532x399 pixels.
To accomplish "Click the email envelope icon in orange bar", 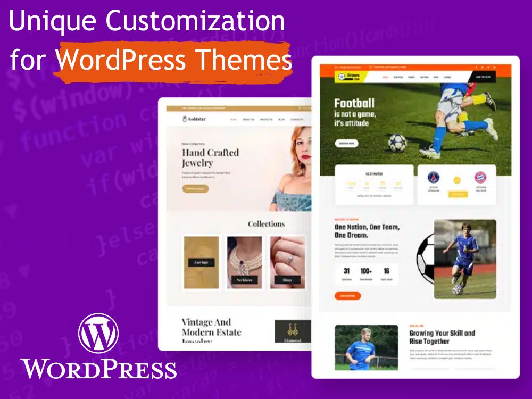I will [336, 68].
